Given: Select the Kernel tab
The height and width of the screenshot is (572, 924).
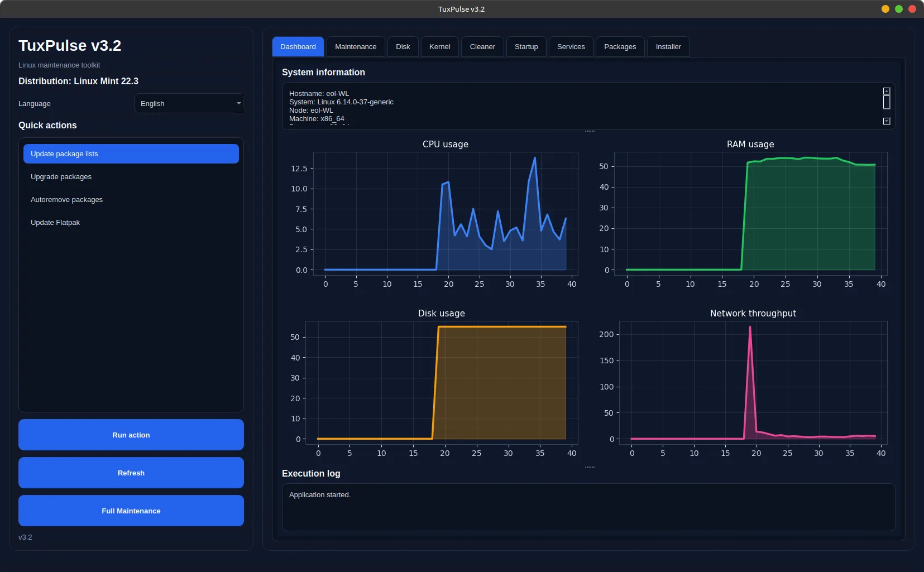Looking at the screenshot, I should click(439, 47).
